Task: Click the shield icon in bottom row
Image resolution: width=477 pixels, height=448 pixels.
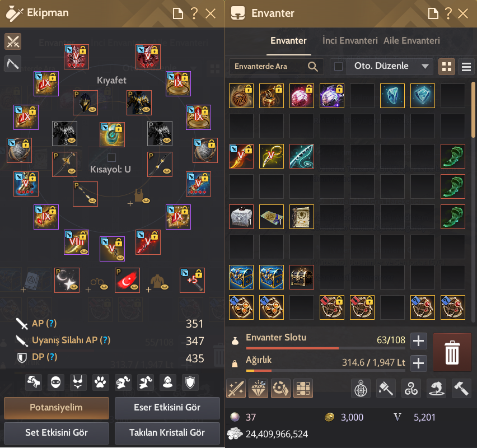Action: 190,382
